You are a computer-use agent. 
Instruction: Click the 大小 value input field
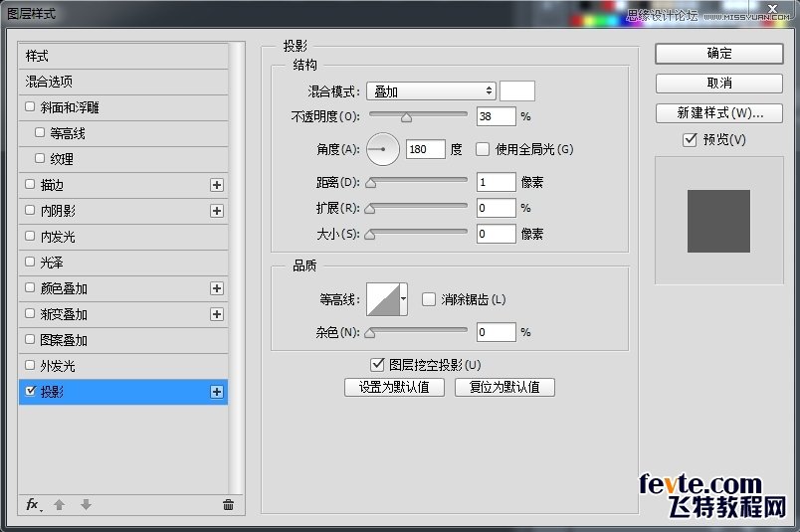(x=496, y=234)
